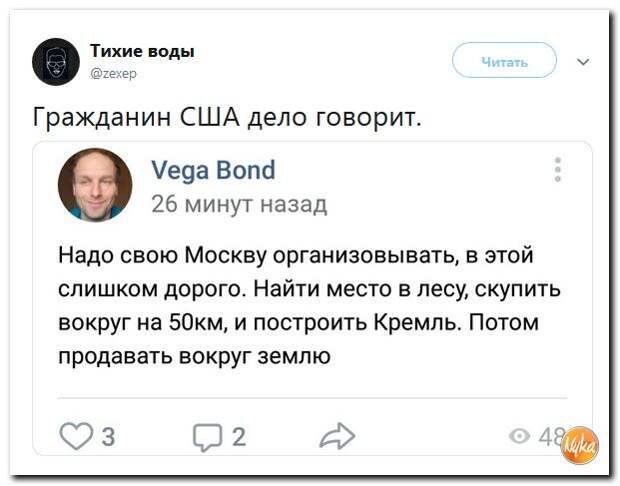Open comments via speech bubble icon
The height and width of the screenshot is (486, 620).
pos(207,437)
